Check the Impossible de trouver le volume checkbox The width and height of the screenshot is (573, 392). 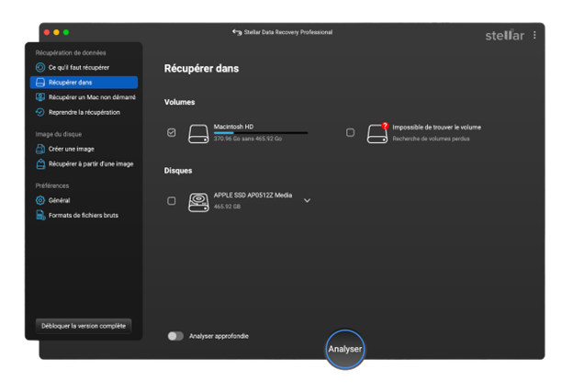pos(350,132)
